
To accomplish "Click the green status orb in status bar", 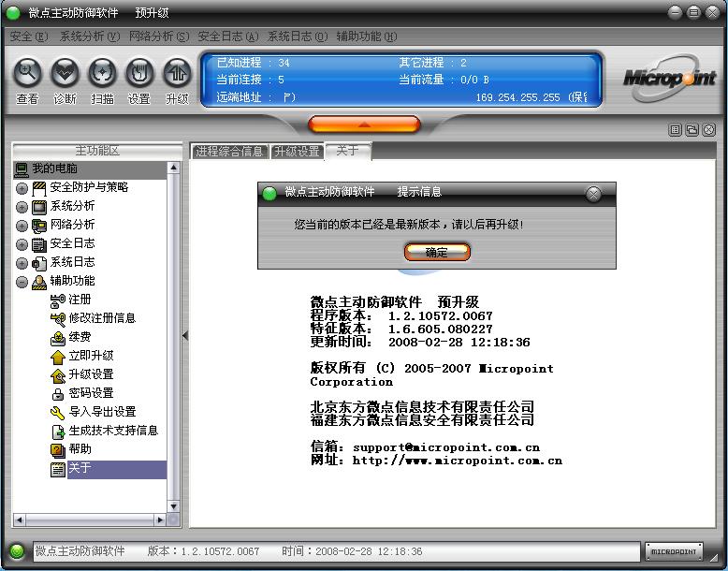I will (x=17, y=551).
